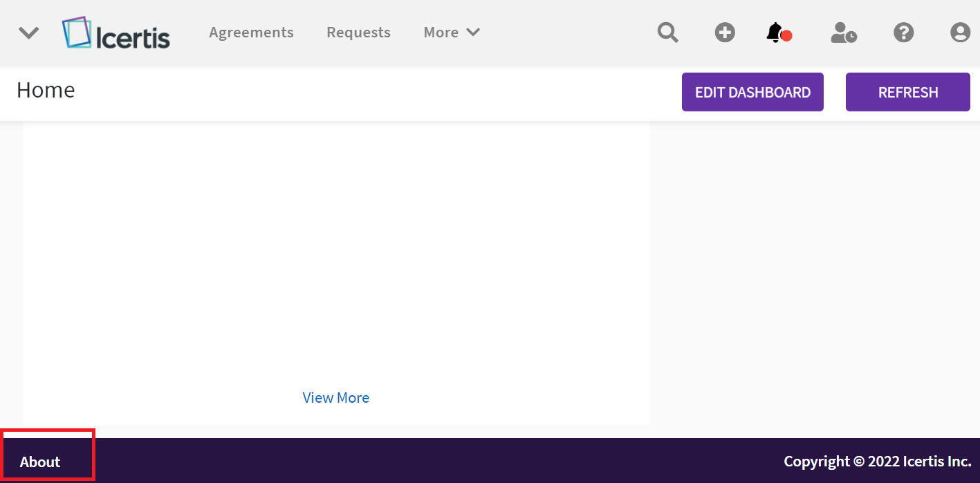Open the notifications bell
This screenshot has height=483, width=980.
click(775, 33)
